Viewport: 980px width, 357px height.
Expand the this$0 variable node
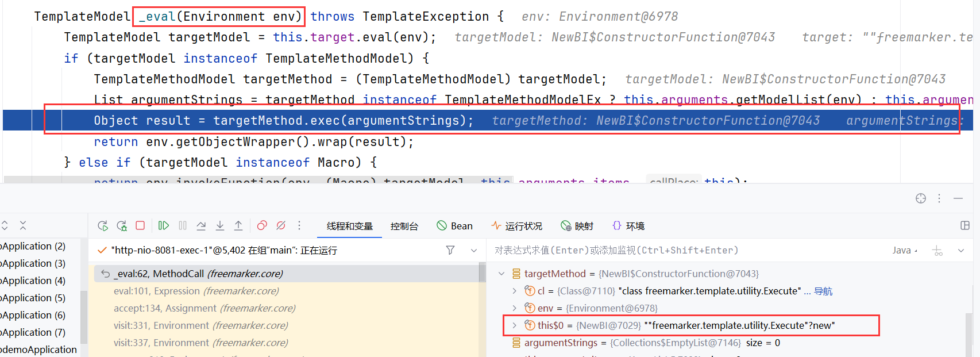pos(514,325)
